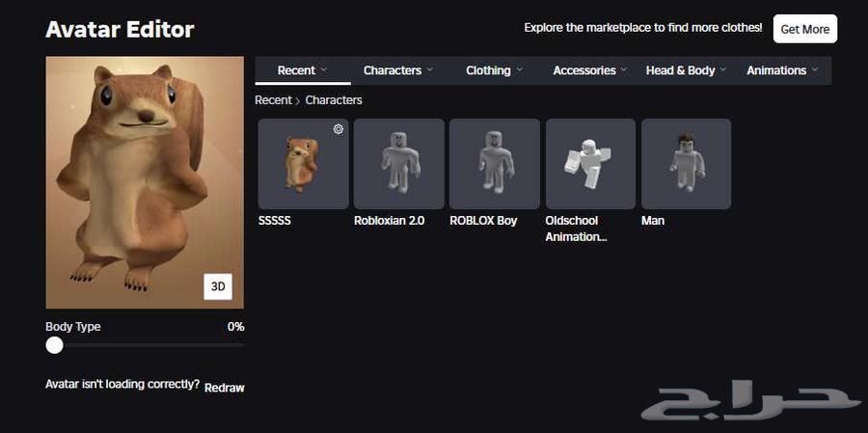868x433 pixels.
Task: Open the Head & Body tab
Action: coord(686,70)
